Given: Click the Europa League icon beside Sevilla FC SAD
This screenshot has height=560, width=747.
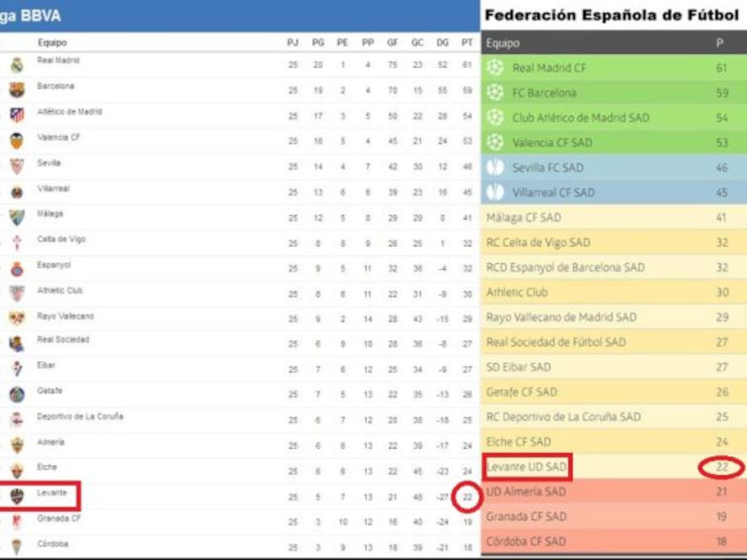Looking at the screenshot, I should [x=496, y=167].
